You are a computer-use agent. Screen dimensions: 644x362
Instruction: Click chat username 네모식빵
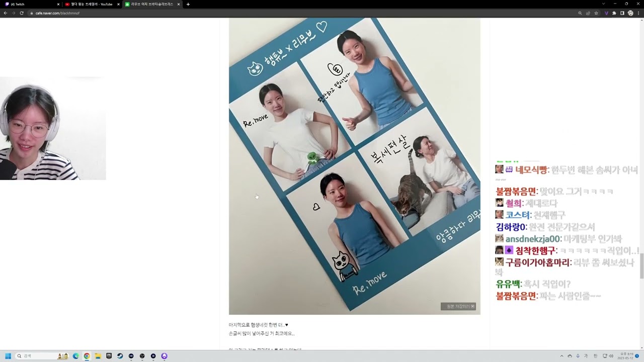tap(531, 170)
